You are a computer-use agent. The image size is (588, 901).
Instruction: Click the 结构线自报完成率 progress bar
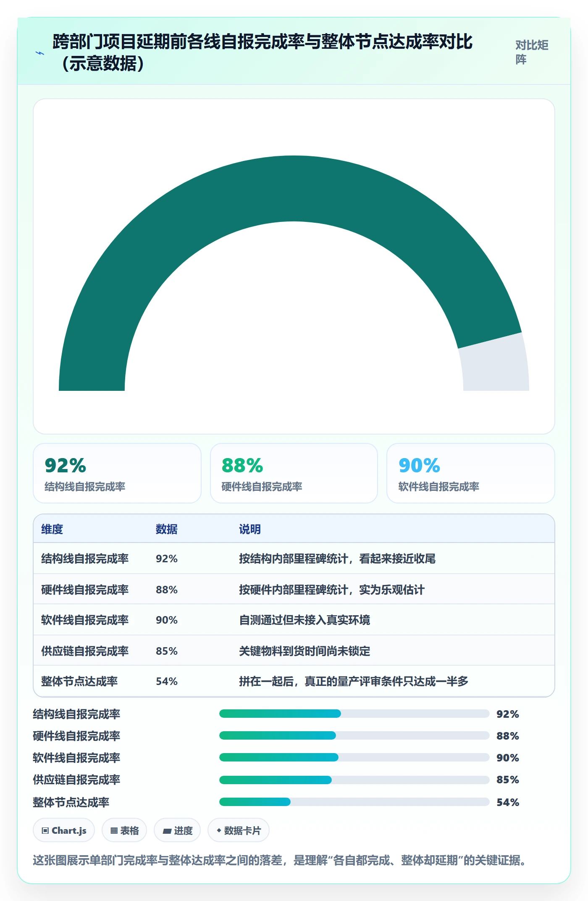[x=354, y=714]
